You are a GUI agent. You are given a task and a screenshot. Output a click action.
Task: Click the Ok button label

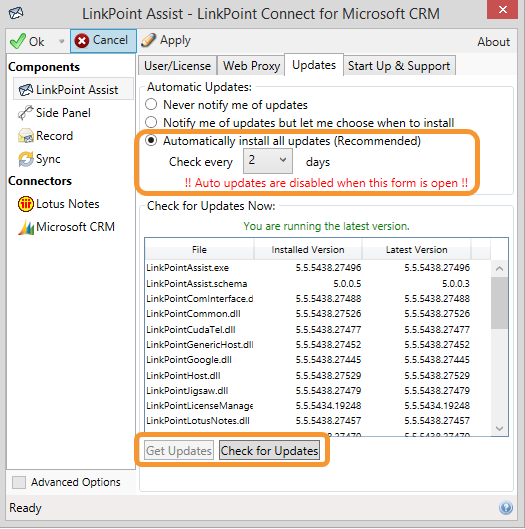[x=37, y=42]
